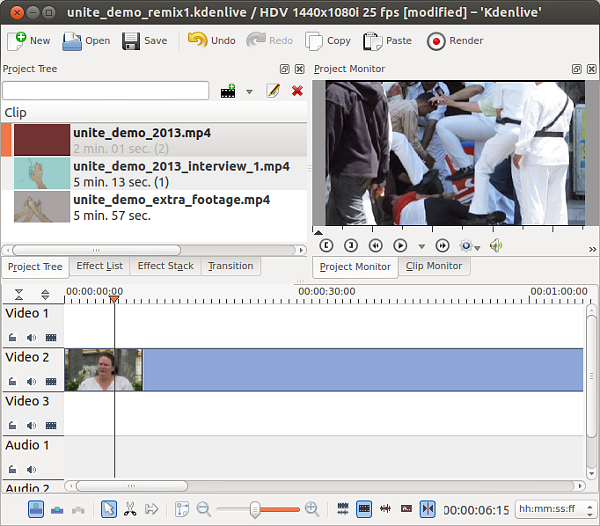Select the razor (scissors) tool
The image size is (600, 526).
[x=130, y=509]
